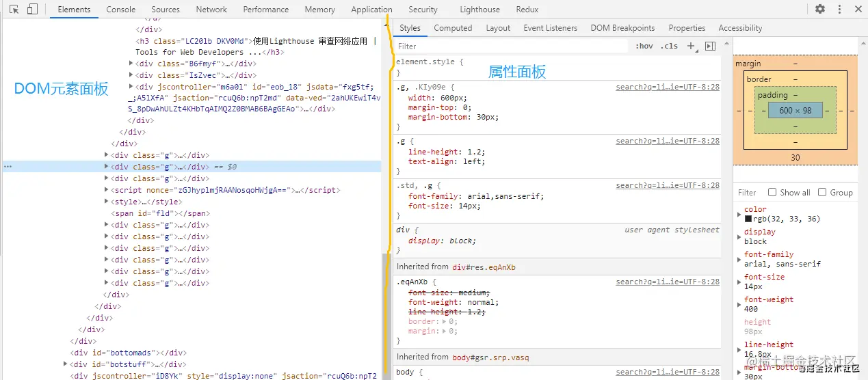Screen dimensions: 868x380
Task: Toggle the :hov element state button
Action: coord(644,46)
